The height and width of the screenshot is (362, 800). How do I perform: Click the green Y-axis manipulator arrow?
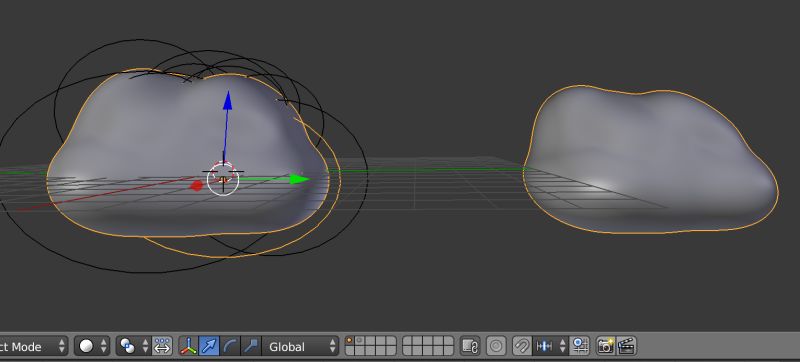[299, 179]
